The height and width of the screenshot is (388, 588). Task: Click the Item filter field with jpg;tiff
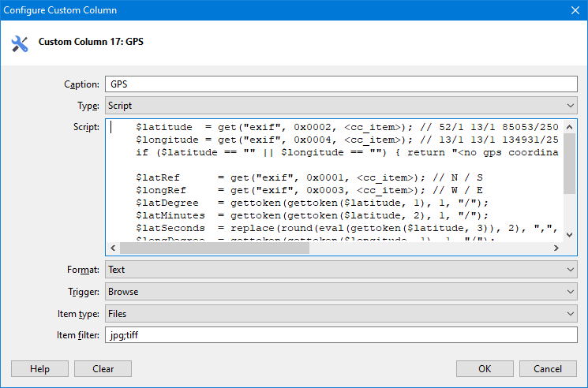pos(341,335)
